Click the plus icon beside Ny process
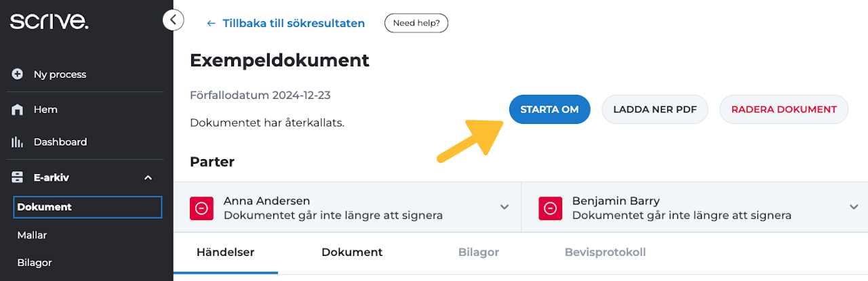 pos(18,74)
